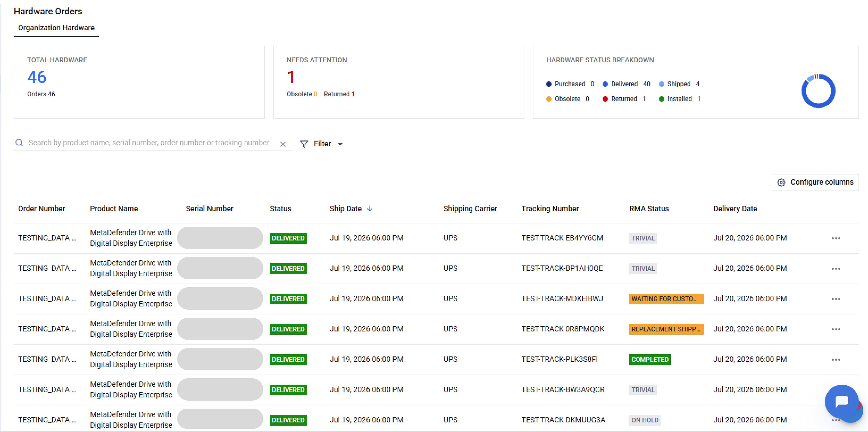This screenshot has width=868, height=432.
Task: Click the Delivered blue legend dot
Action: click(x=605, y=84)
